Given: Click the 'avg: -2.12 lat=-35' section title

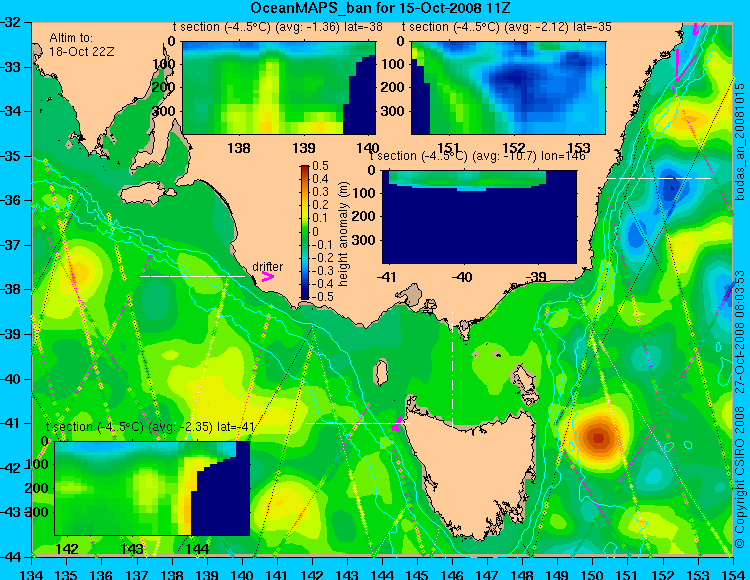Looking at the screenshot, I should point(507,27).
